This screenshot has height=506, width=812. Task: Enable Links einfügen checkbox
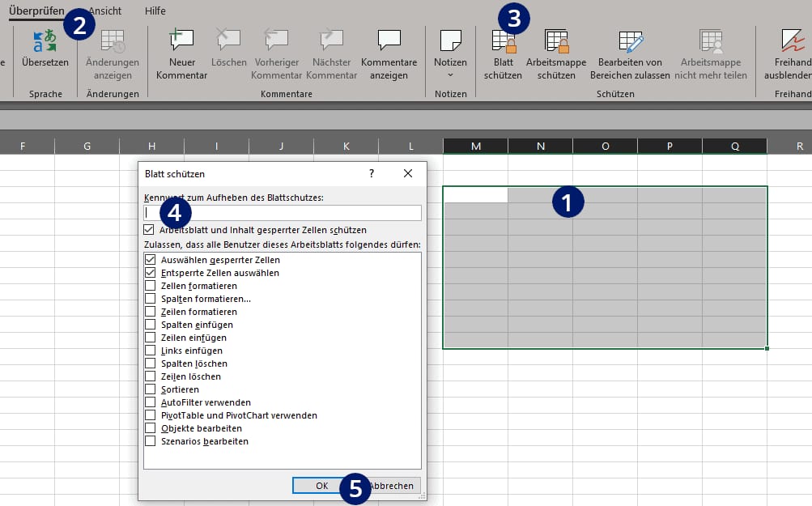(151, 350)
